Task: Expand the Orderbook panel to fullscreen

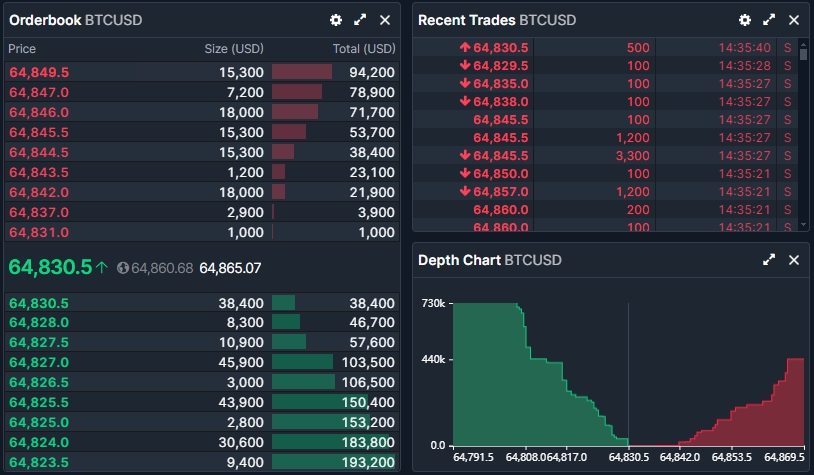Action: click(x=360, y=20)
